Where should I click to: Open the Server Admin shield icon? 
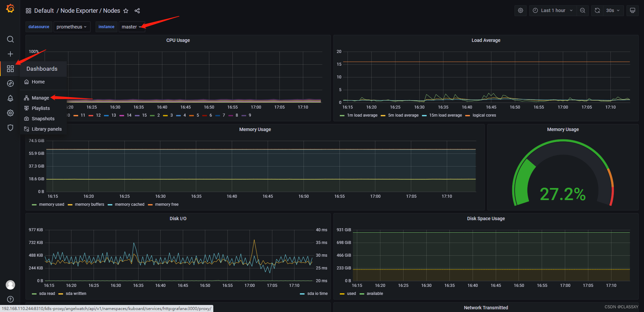click(10, 128)
